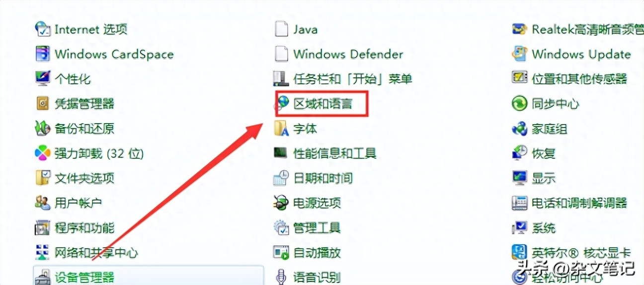Click the 强力卸载 (32 位) colorful icon
The width and height of the screenshot is (644, 285).
(x=43, y=153)
